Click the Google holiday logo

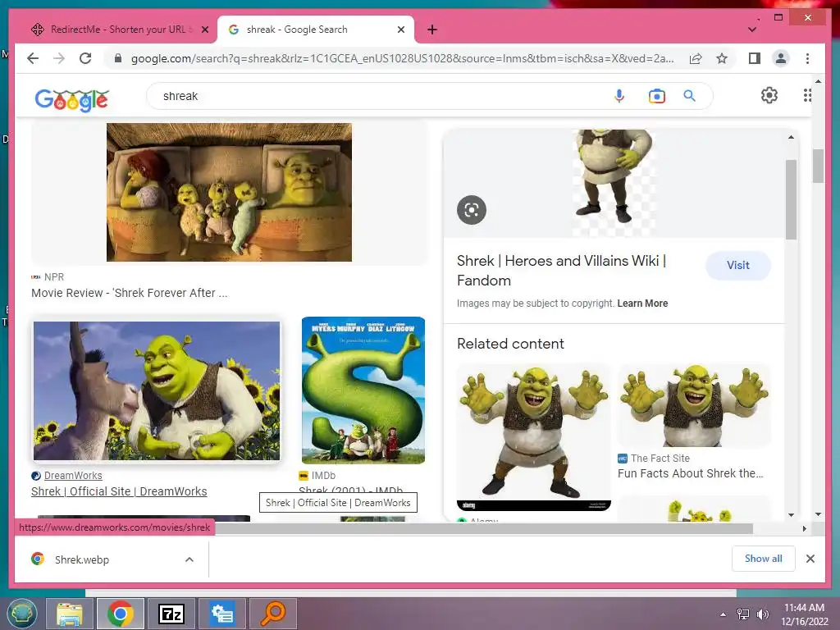72,99
